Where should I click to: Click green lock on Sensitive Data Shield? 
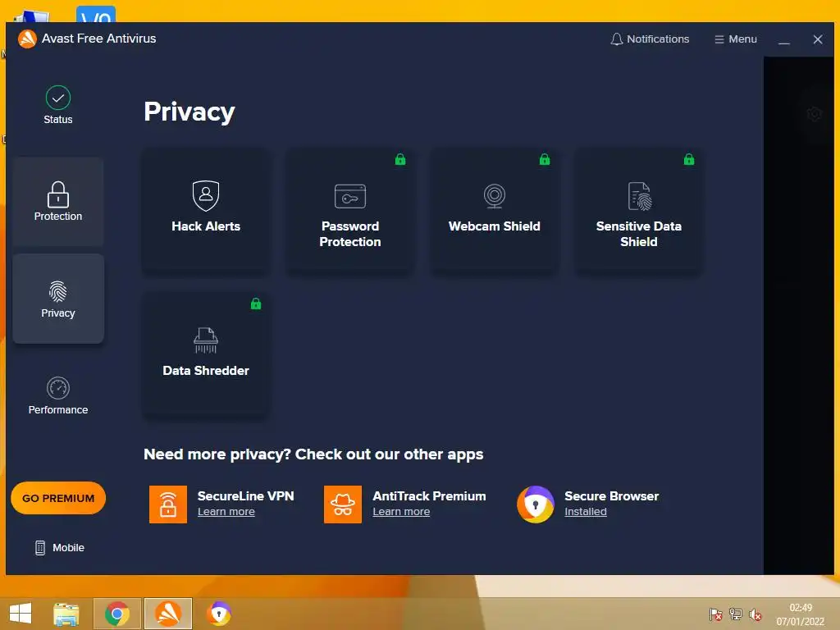[x=689, y=159]
